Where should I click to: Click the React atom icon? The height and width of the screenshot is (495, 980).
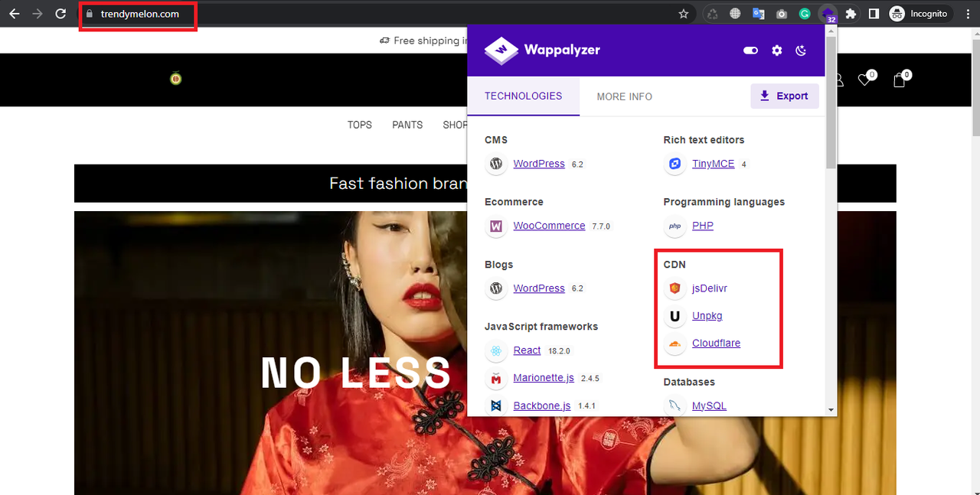[x=496, y=351]
